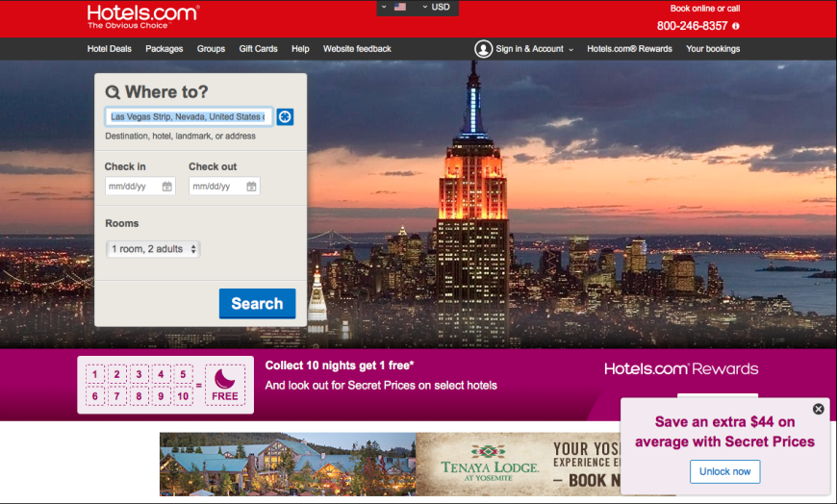Click the blue Search button

click(257, 303)
